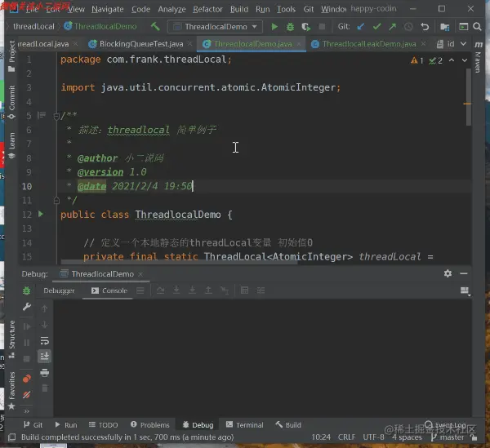Click the Pause Program icon
The width and height of the screenshot is (490, 448).
[27, 343]
